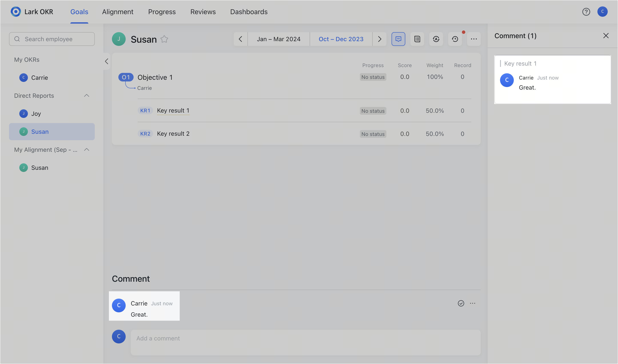Screen dimensions: 618x364
Task: Collapse the Direct Reports section
Action: (86, 95)
